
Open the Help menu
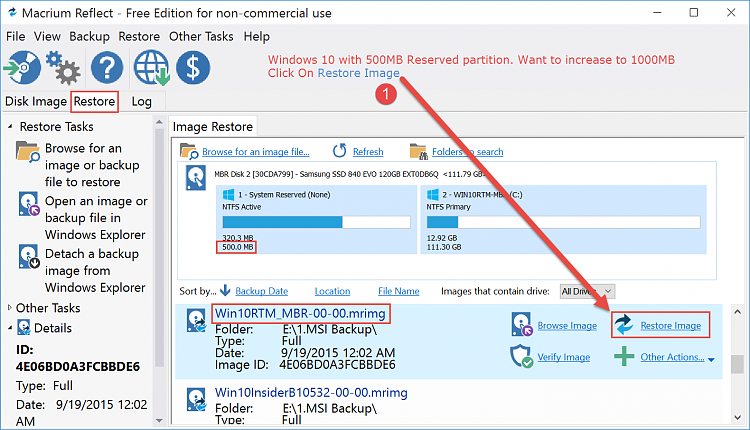pyautogui.click(x=256, y=36)
